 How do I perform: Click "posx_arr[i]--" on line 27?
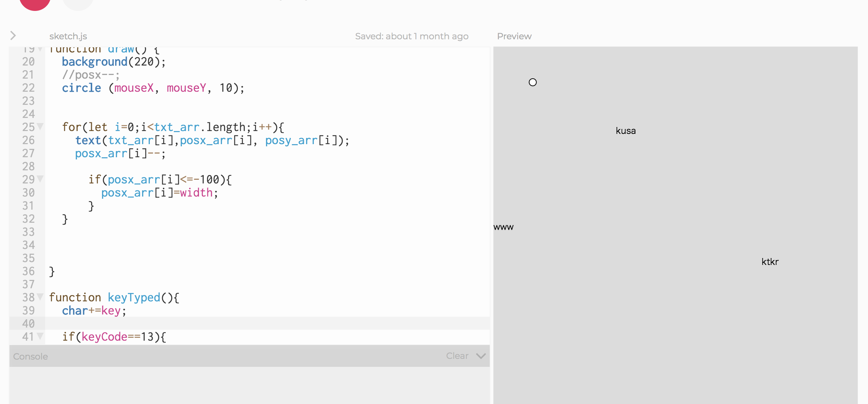pyautogui.click(x=118, y=153)
